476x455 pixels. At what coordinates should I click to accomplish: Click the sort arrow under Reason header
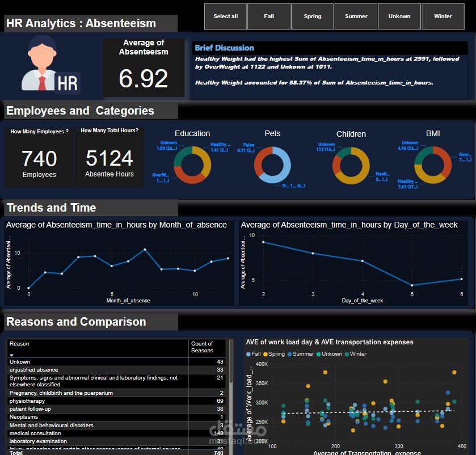11,355
